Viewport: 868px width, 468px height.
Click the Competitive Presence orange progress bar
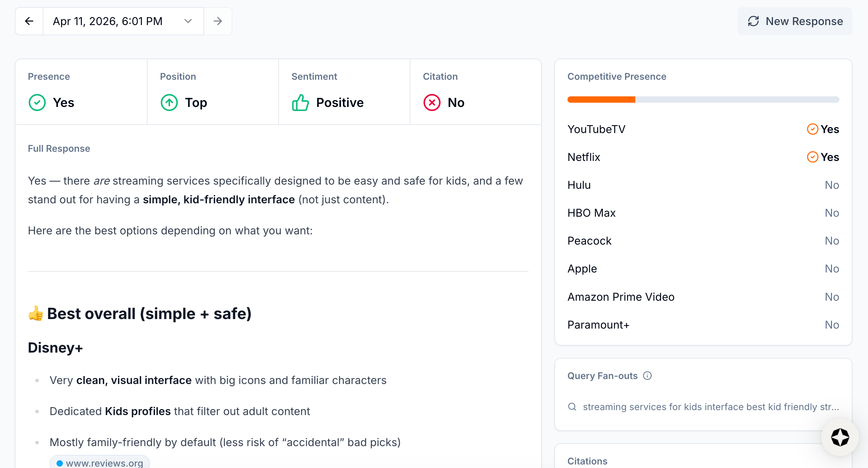click(x=601, y=100)
